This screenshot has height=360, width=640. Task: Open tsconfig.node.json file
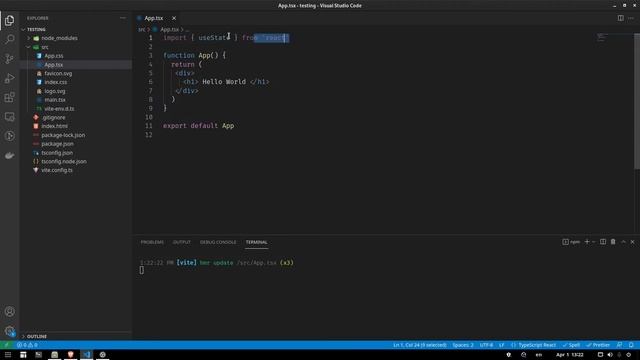[x=64, y=161]
